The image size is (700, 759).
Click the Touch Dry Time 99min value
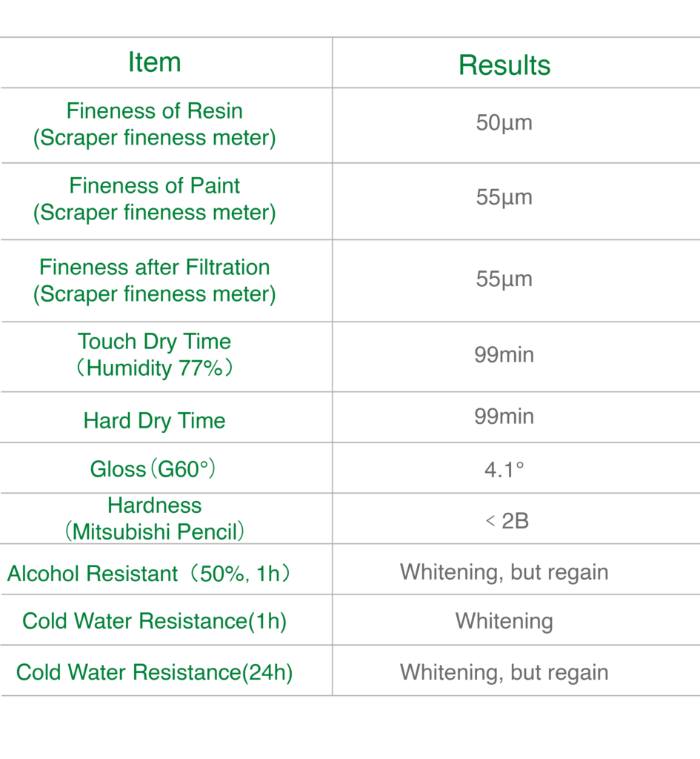tap(504, 355)
